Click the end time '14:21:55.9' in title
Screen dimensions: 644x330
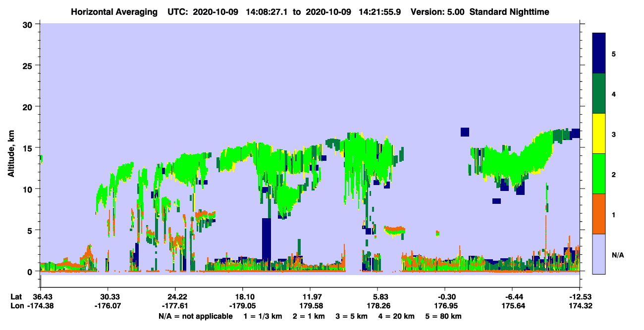(x=379, y=11)
